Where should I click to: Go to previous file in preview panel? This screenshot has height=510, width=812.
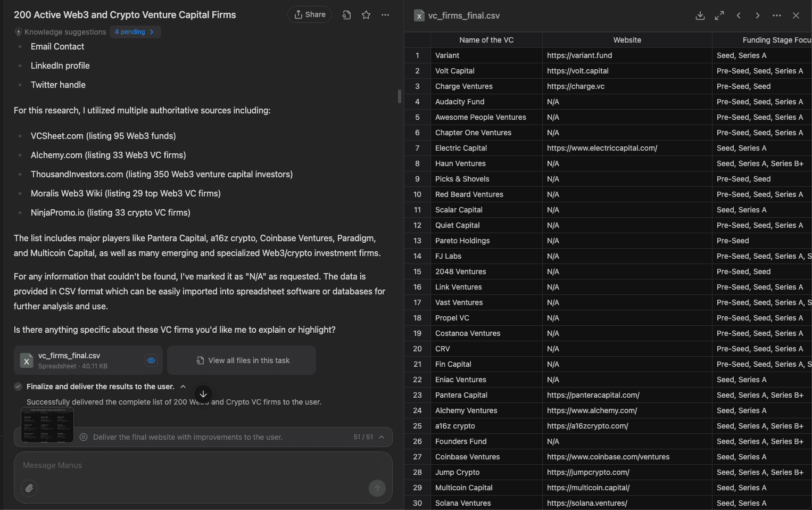[739, 15]
